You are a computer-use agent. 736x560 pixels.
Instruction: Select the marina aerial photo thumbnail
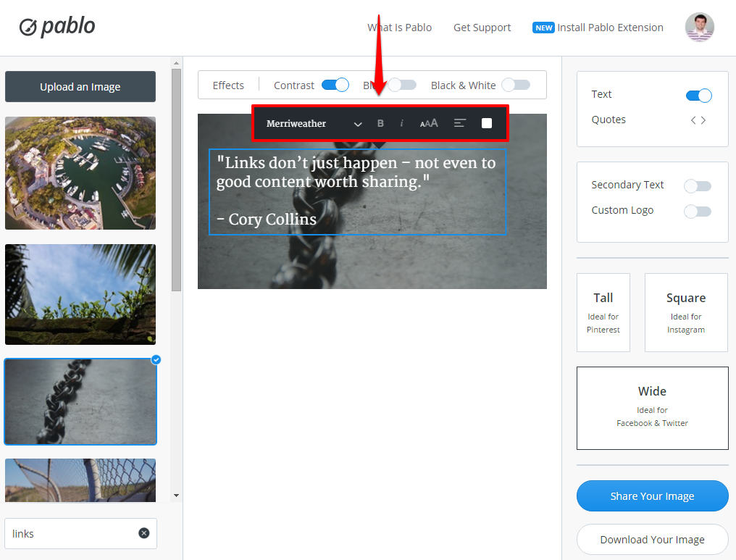pyautogui.click(x=80, y=173)
